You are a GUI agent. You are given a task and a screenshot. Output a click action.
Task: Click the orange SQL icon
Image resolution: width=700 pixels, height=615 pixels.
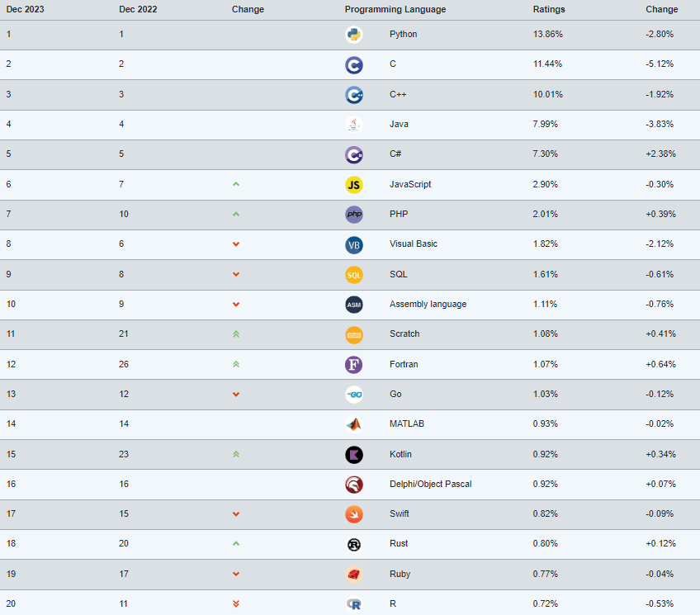click(354, 275)
